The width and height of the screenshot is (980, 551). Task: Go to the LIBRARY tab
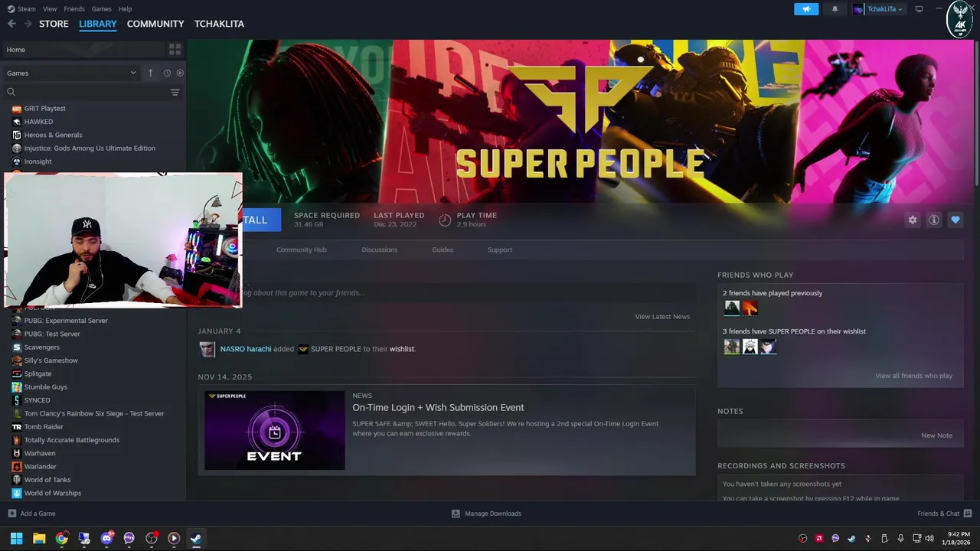tap(98, 24)
